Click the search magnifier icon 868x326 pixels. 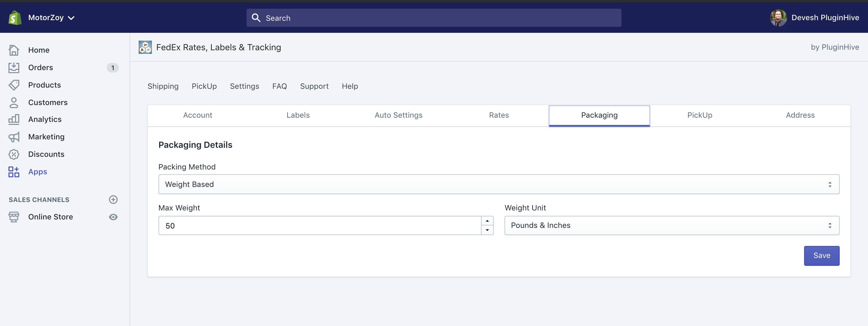[x=256, y=18]
